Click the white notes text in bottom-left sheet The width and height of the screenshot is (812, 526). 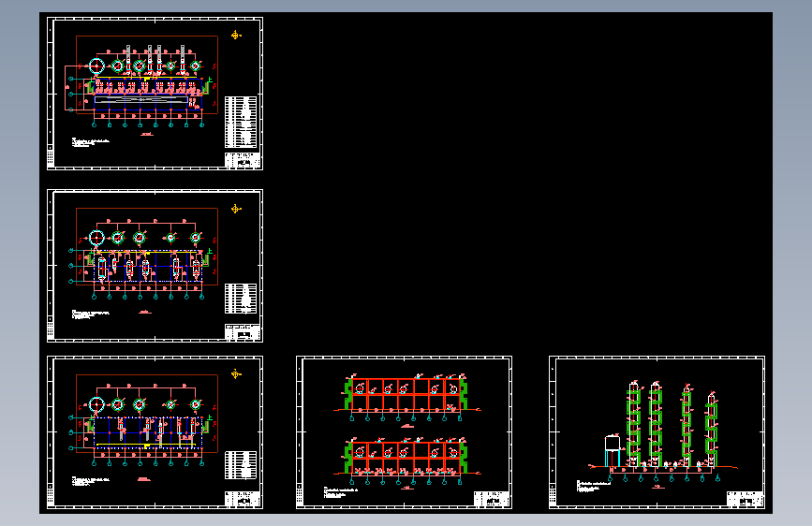click(91, 481)
